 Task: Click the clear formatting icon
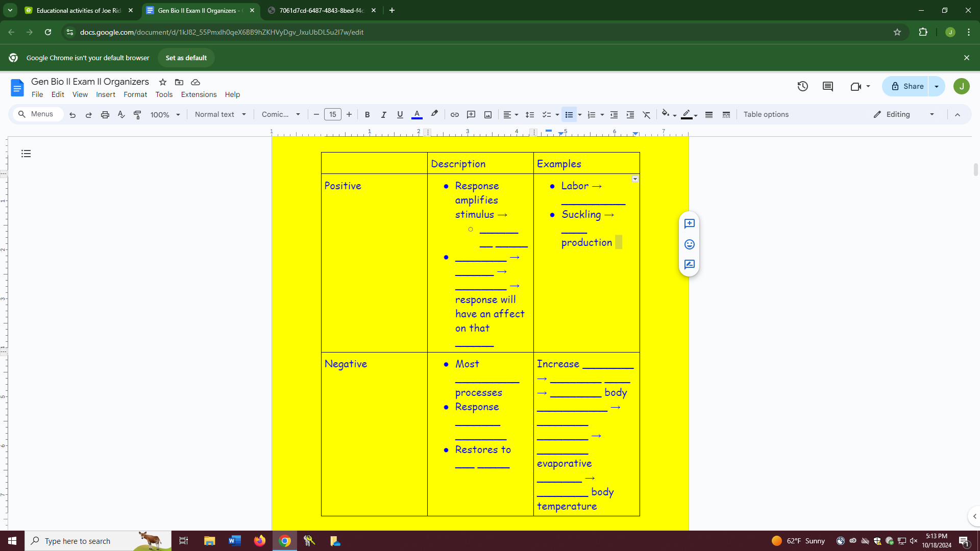tap(646, 115)
